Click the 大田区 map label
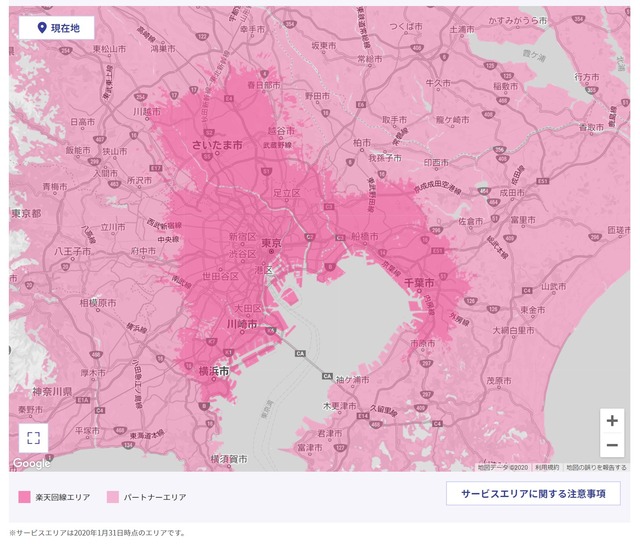The height and width of the screenshot is (544, 640). click(248, 309)
